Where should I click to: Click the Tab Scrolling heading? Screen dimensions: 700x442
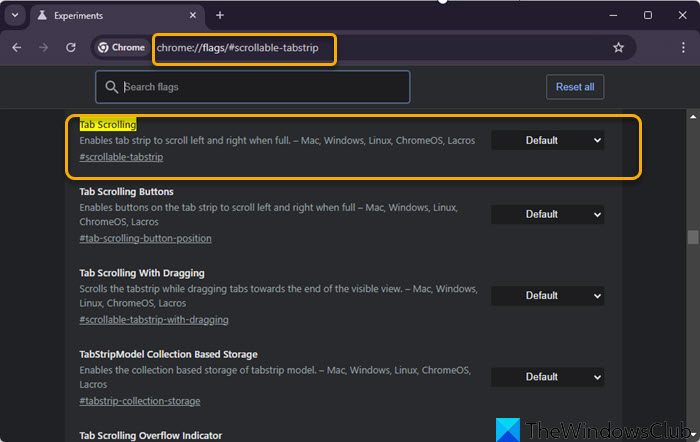(108, 125)
